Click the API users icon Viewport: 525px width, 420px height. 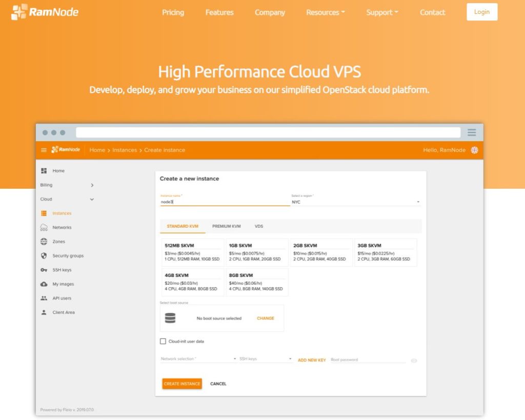point(45,298)
